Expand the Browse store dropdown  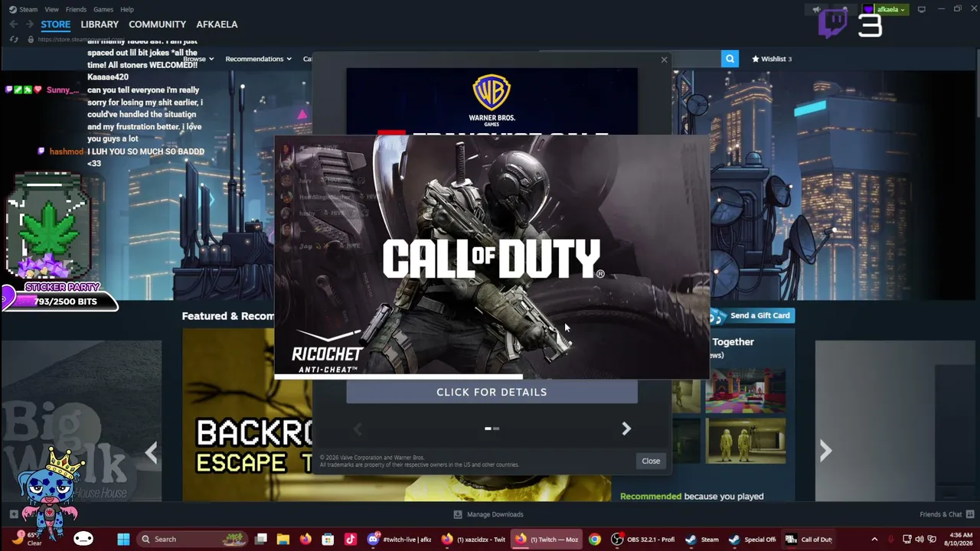(198, 59)
